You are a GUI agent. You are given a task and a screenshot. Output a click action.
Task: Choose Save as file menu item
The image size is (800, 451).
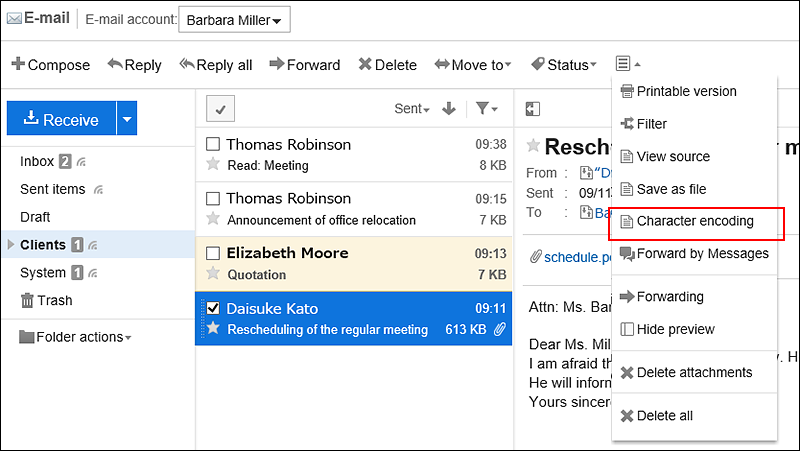click(694, 189)
